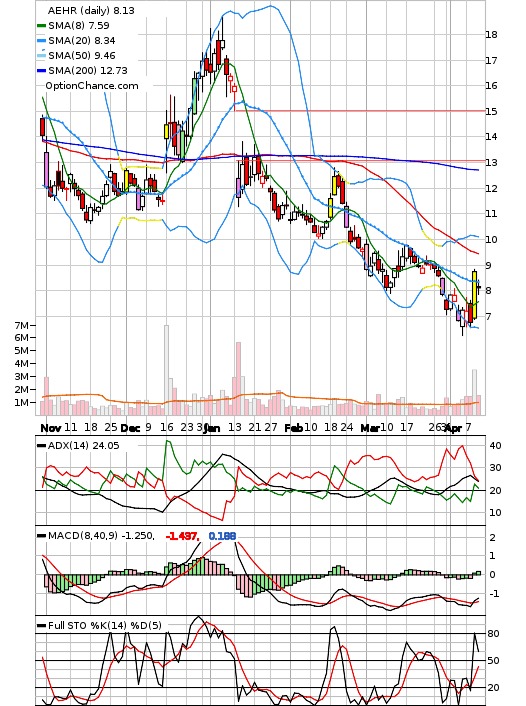This screenshot has height=706, width=526.
Task: Click the blue SMA(20) legend color marker
Action: 41,41
